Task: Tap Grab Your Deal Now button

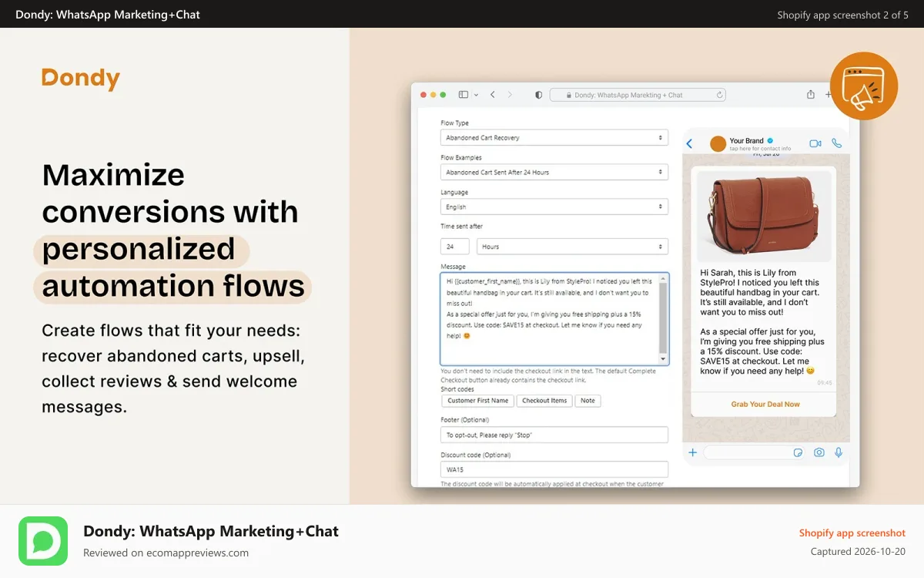Action: pos(765,404)
